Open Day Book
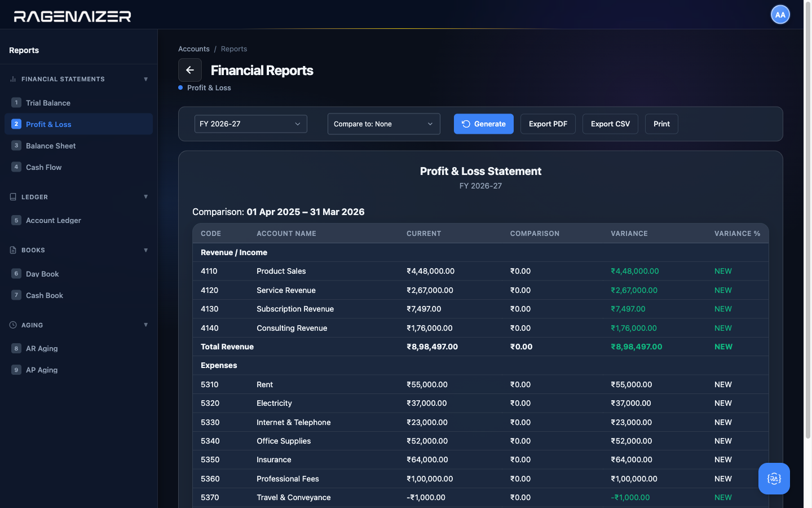Image resolution: width=812 pixels, height=508 pixels. coord(78,274)
